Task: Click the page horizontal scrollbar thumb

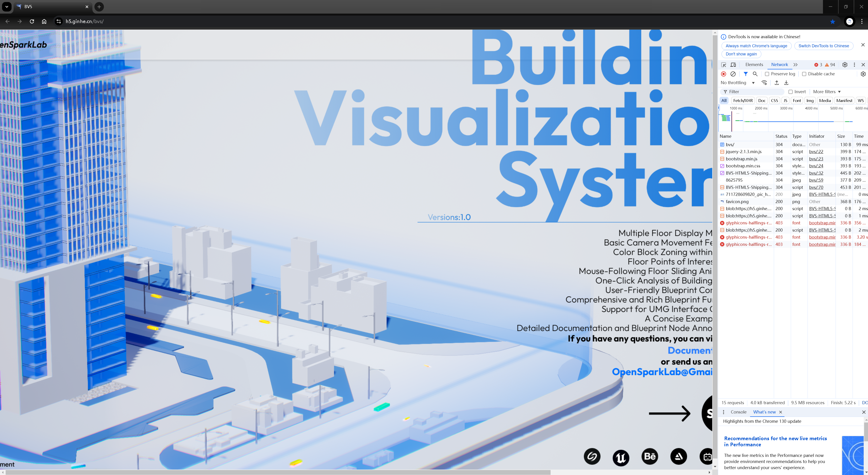Action: [278, 472]
